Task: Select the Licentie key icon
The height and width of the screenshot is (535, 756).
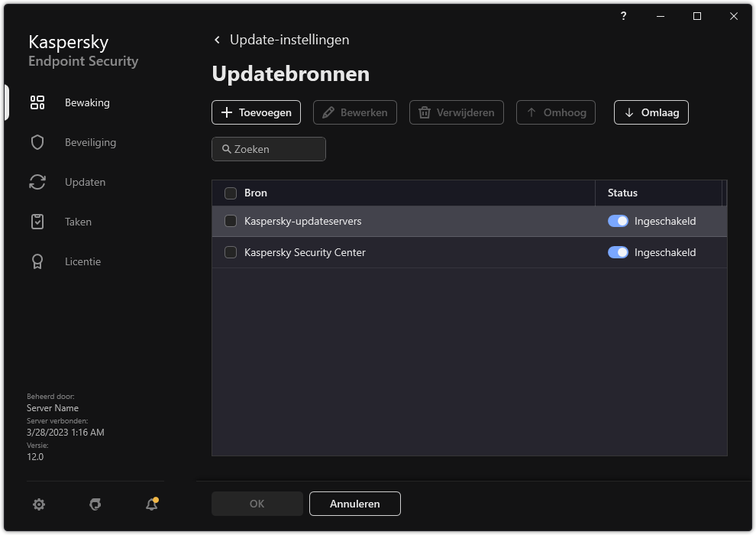Action: click(37, 261)
